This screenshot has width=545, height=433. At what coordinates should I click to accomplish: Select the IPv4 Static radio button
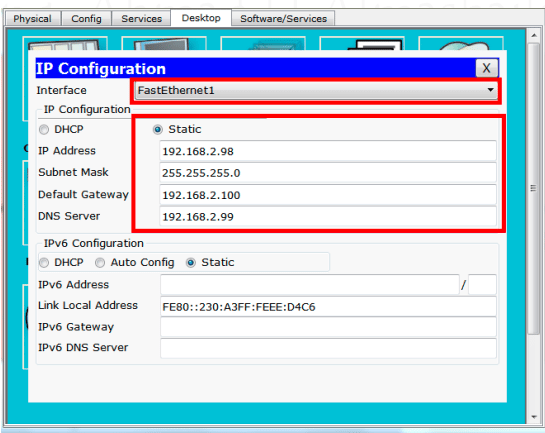click(157, 130)
